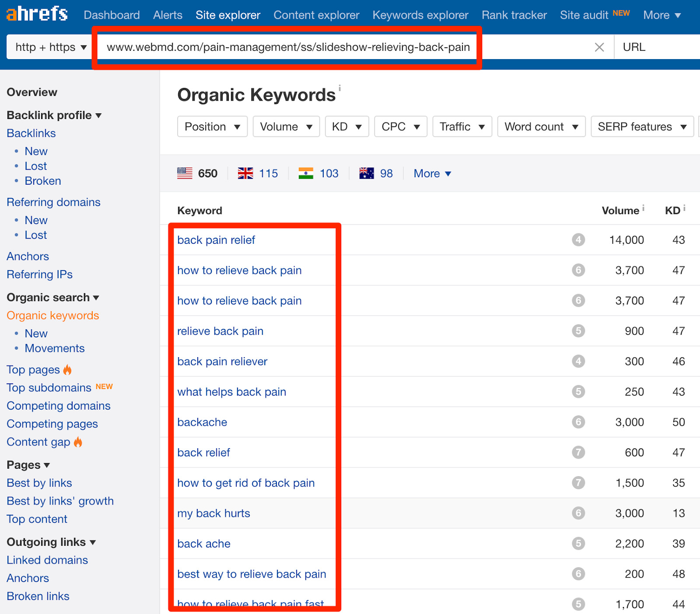Open Competing pages report
Image resolution: width=700 pixels, height=614 pixels.
(x=52, y=424)
